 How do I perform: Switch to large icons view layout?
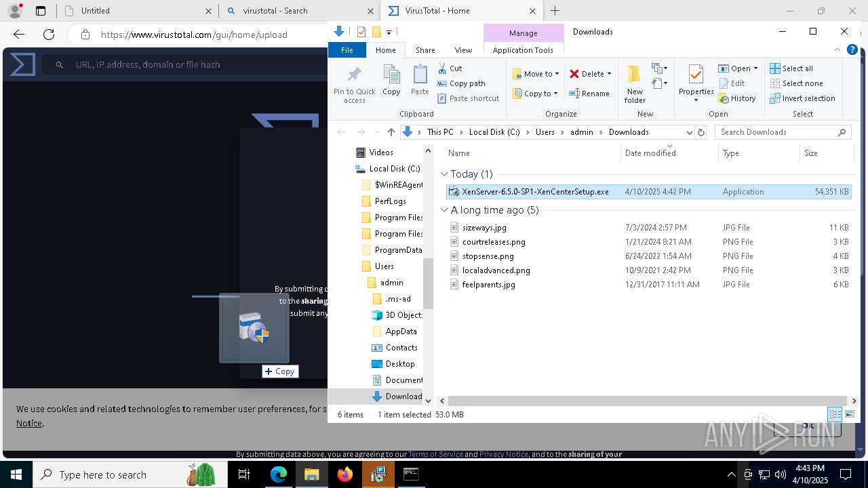point(850,414)
